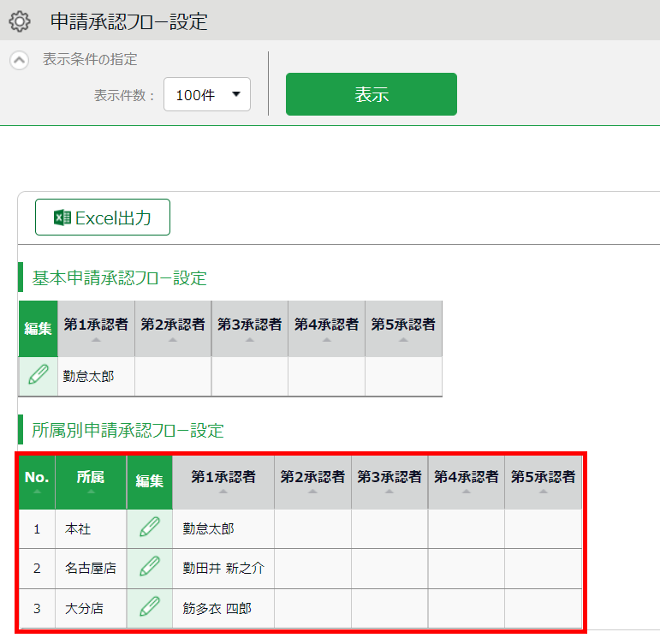Sort the department table by 所属 column
The image size is (660, 644).
click(x=91, y=482)
